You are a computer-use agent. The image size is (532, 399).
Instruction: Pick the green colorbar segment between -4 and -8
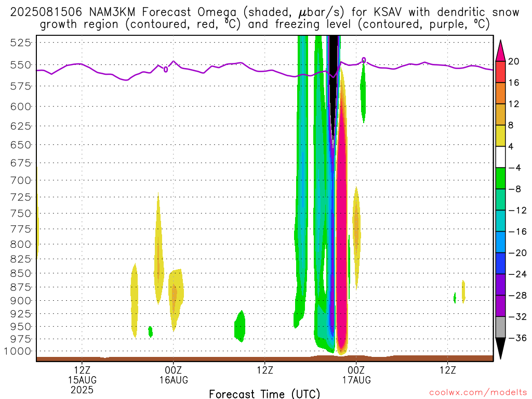tap(500, 178)
